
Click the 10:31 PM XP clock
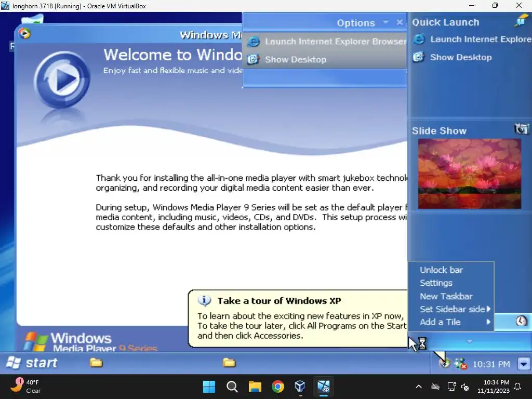tap(491, 364)
